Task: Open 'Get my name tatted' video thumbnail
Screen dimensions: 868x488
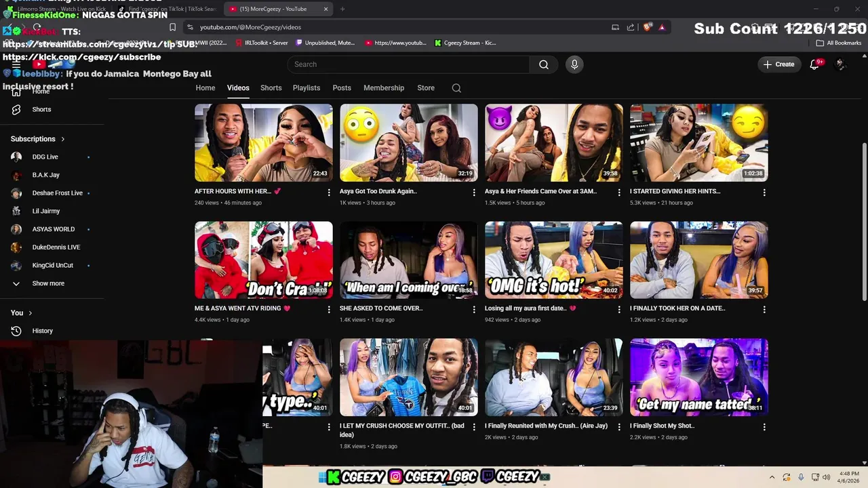Action: click(699, 377)
